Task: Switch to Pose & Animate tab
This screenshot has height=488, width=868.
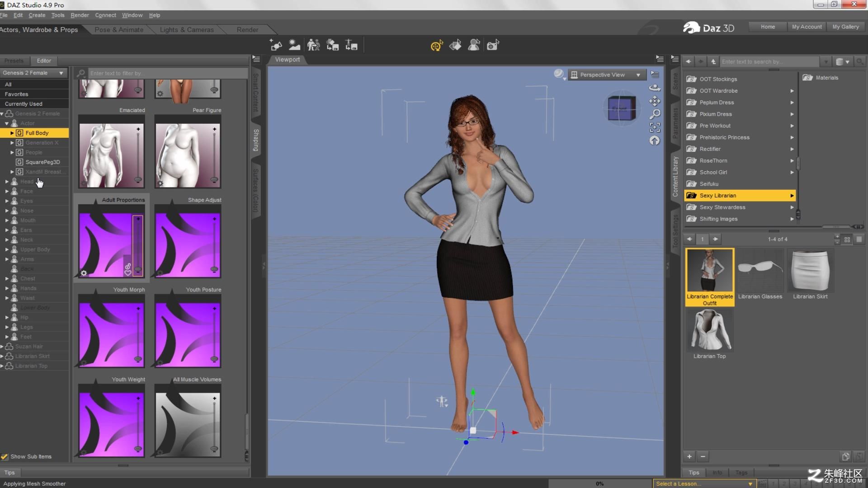Action: (119, 30)
